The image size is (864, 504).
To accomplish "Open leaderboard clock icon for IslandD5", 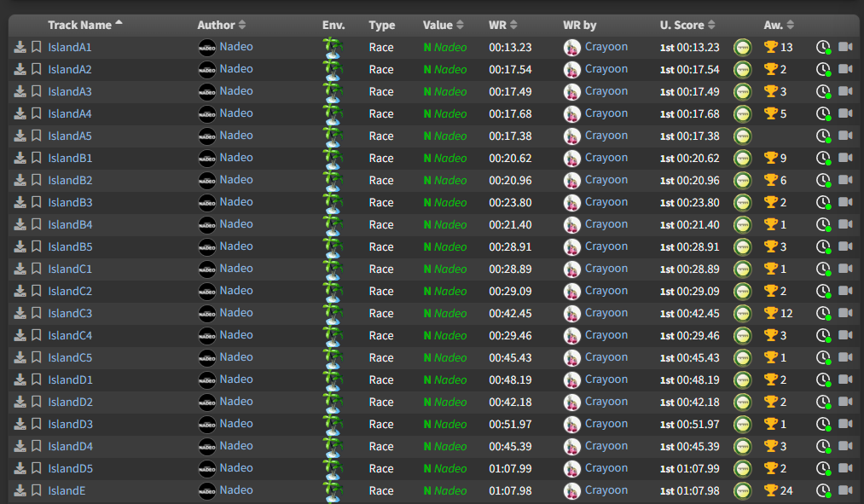I will [823, 469].
